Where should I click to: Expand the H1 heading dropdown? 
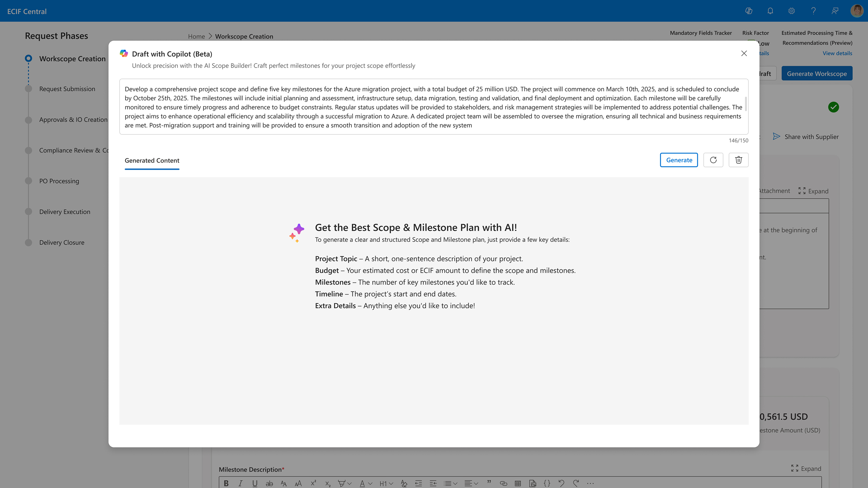coord(391,483)
